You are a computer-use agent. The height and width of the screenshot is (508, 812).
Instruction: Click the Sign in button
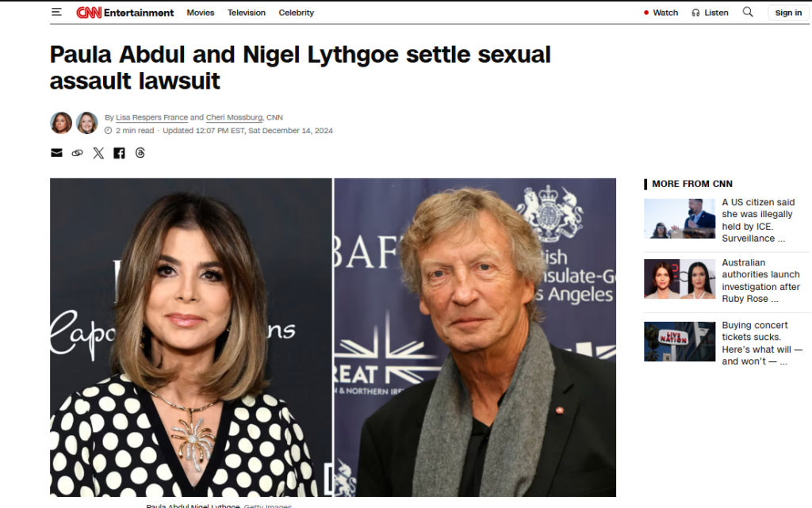tap(788, 13)
